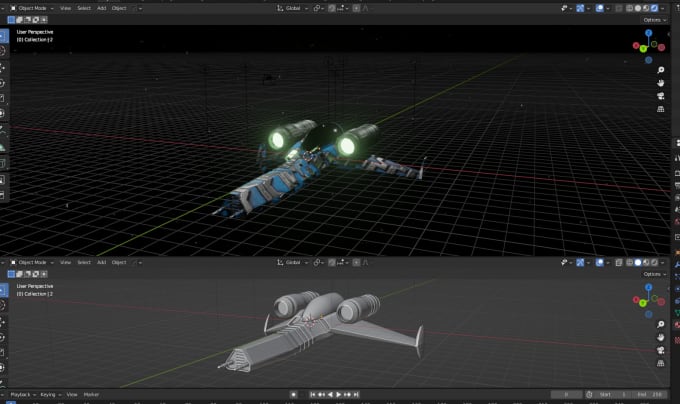Toggle snapping magnet in bottom viewport header
This screenshot has height=404, width=680.
pyautogui.click(x=332, y=262)
